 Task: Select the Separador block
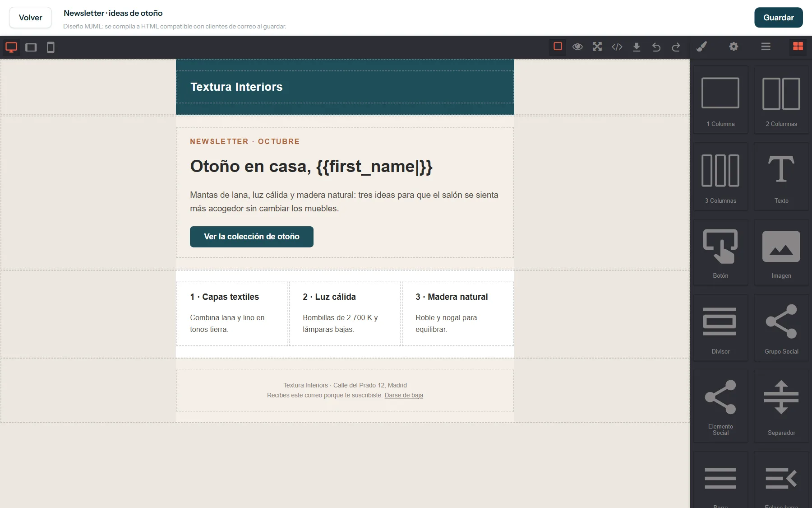pyautogui.click(x=781, y=406)
